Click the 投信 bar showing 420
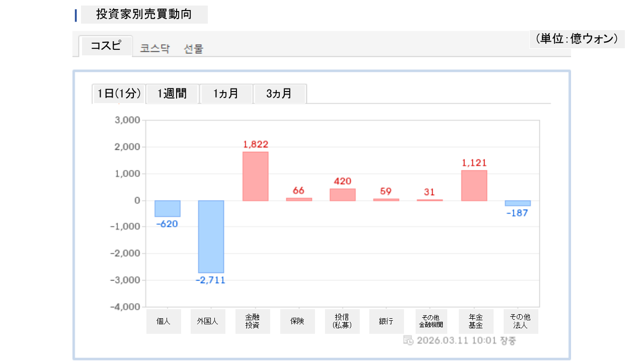The width and height of the screenshot is (644, 362). pyautogui.click(x=343, y=195)
